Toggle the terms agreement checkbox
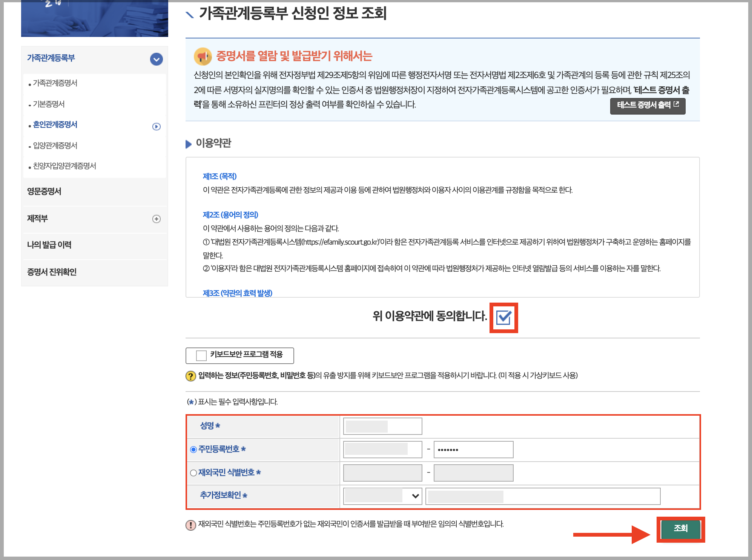This screenshot has width=752, height=560. tap(503, 317)
